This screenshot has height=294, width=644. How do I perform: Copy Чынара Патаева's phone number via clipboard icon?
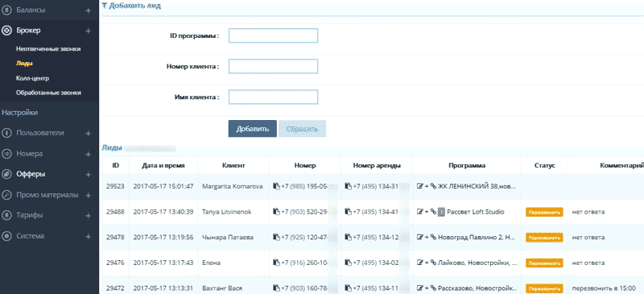pos(277,238)
